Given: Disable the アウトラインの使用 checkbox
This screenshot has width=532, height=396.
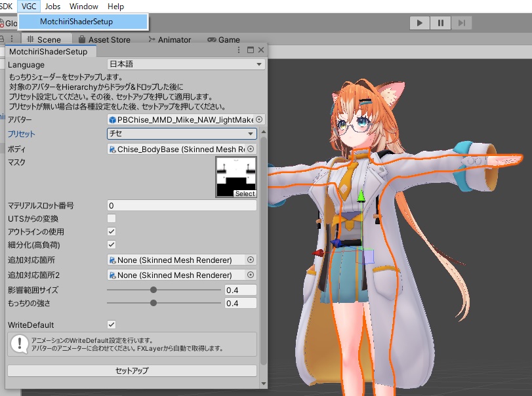Looking at the screenshot, I should [x=111, y=231].
